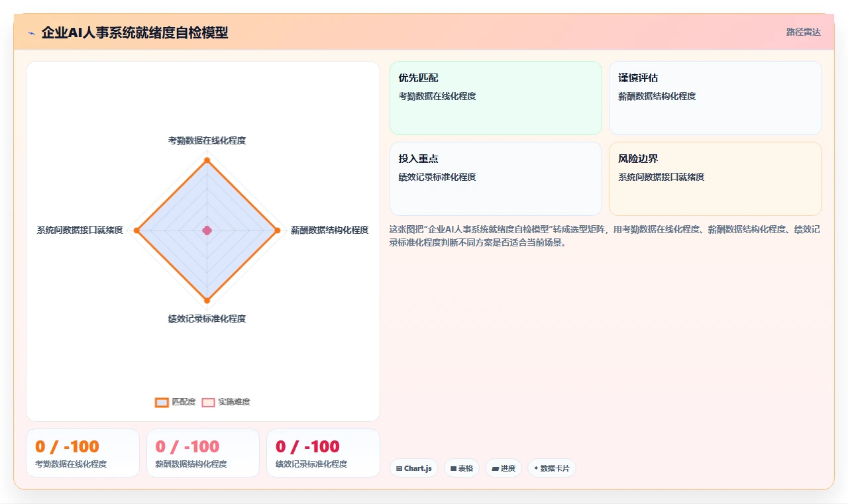Click the right orange radar data point
The height and width of the screenshot is (504, 848).
tap(277, 230)
